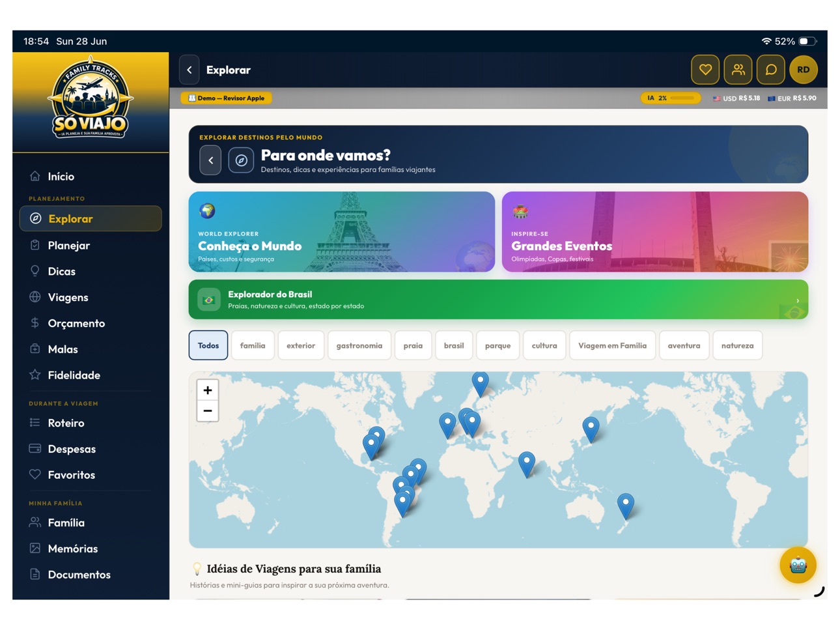Open the Conheça o Mundo card
The image size is (840, 630).
pos(342,232)
